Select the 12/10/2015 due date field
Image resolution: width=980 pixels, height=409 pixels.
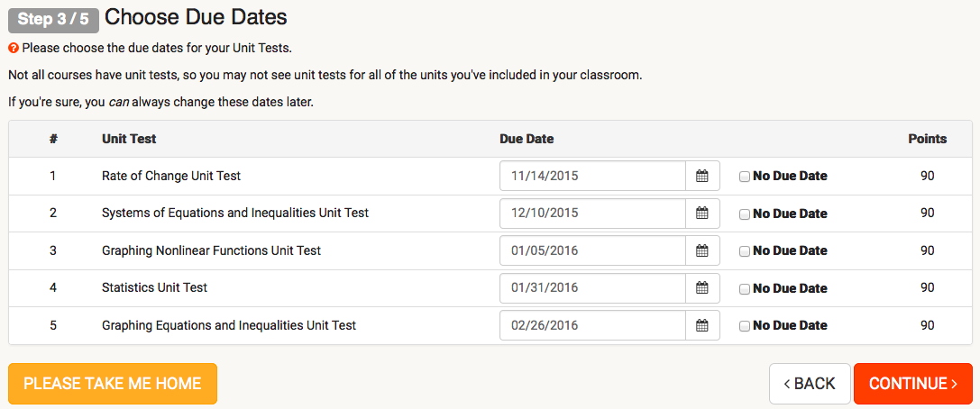pos(592,214)
